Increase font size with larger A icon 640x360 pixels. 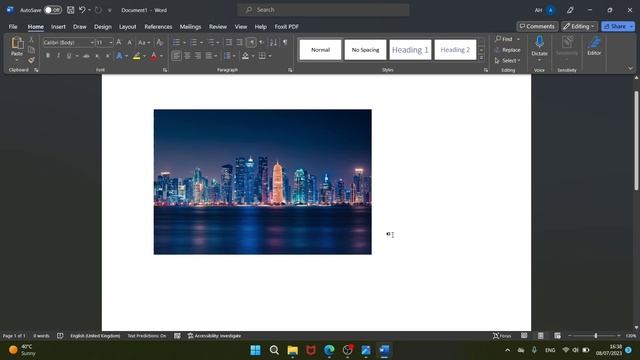(119, 42)
